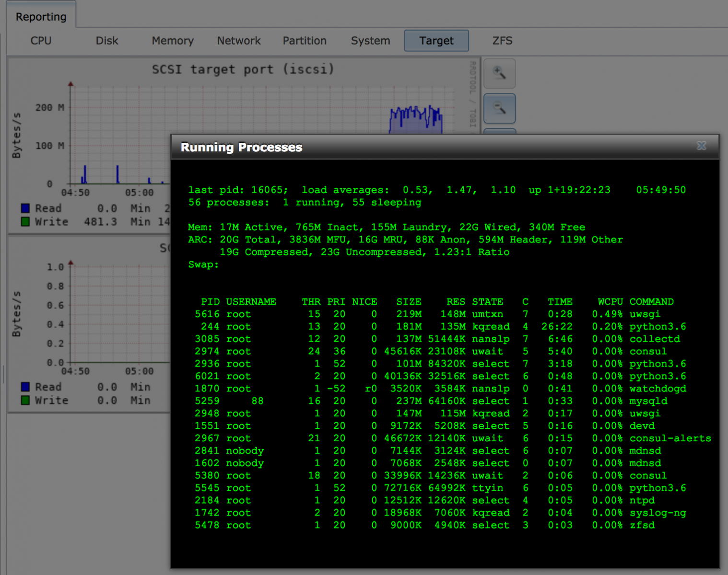
Task: Click the zoom in magnifier button
Action: [x=499, y=73]
